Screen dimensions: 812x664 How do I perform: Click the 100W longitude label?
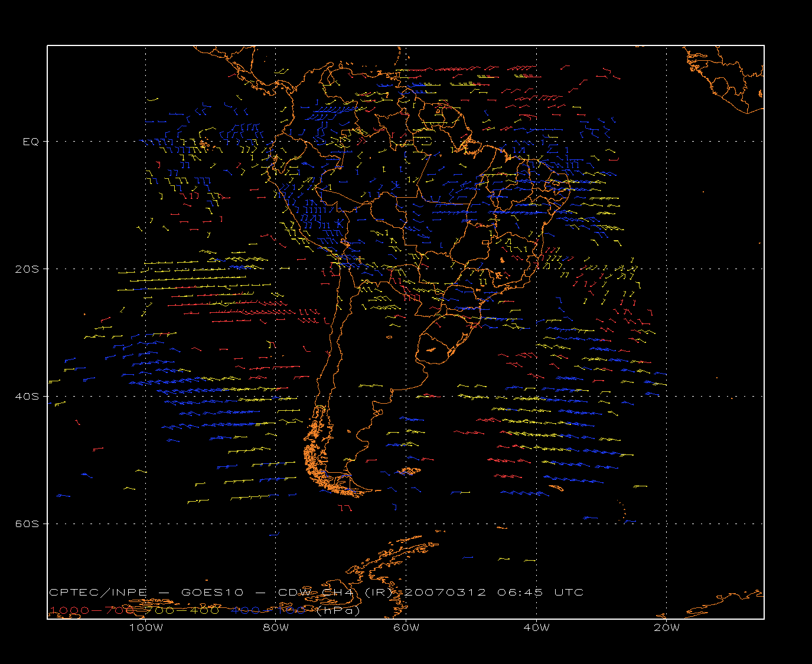[x=146, y=627]
